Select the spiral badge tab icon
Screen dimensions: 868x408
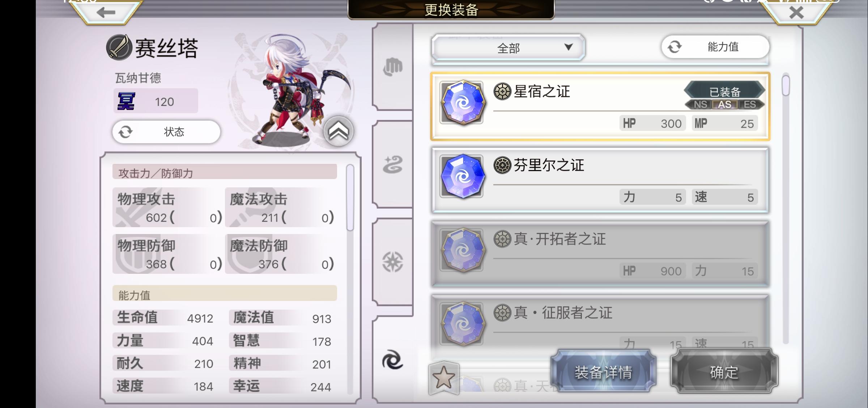coord(393,360)
